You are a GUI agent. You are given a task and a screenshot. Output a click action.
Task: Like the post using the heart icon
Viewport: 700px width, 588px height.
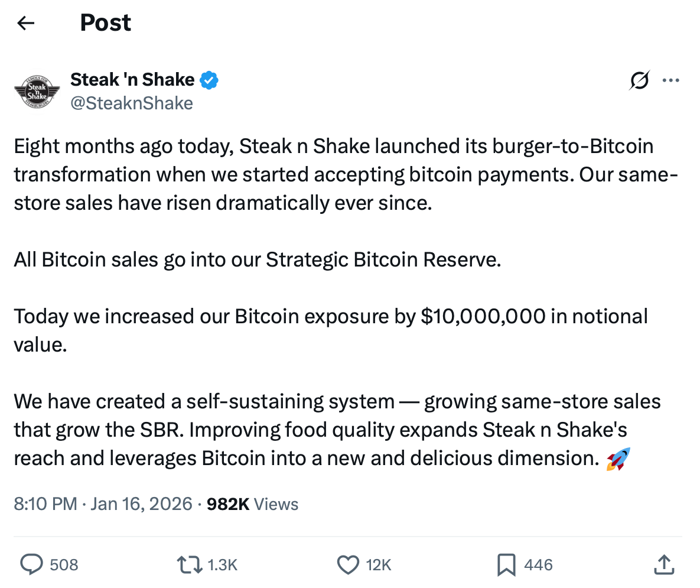(x=347, y=565)
